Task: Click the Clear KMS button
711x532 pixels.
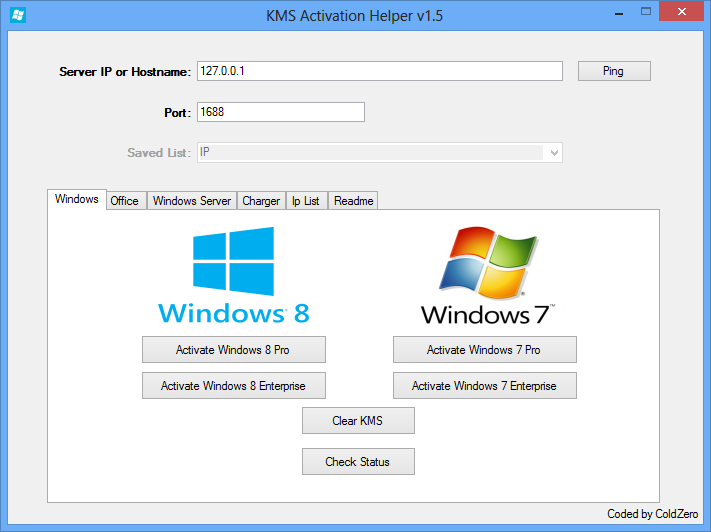Action: pos(358,421)
